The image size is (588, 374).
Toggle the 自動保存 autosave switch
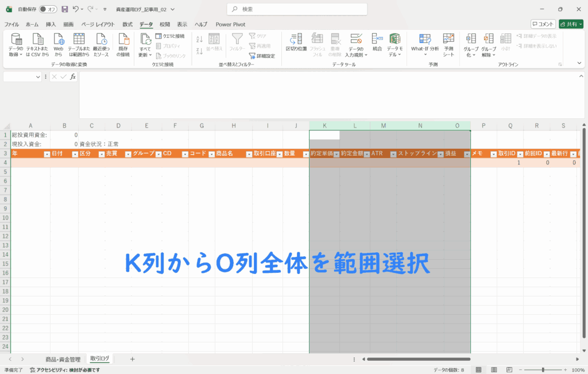[x=48, y=9]
